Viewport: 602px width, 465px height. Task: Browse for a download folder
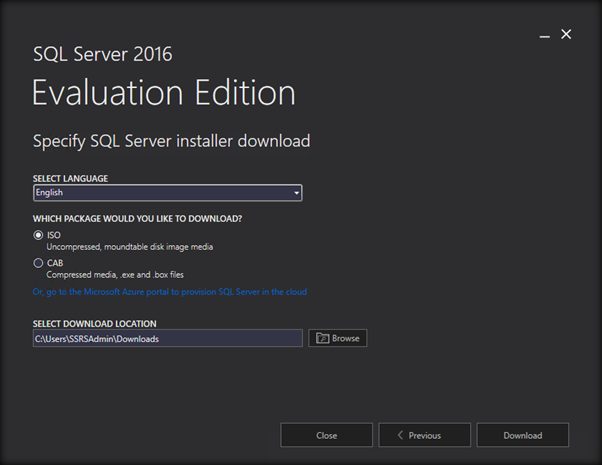click(337, 338)
